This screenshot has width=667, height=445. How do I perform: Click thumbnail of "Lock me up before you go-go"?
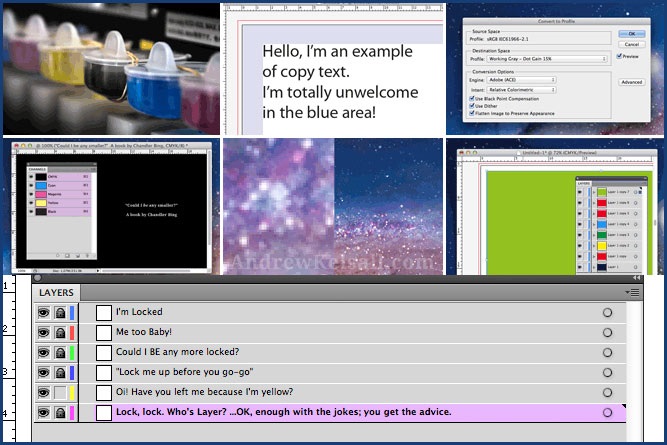(103, 373)
